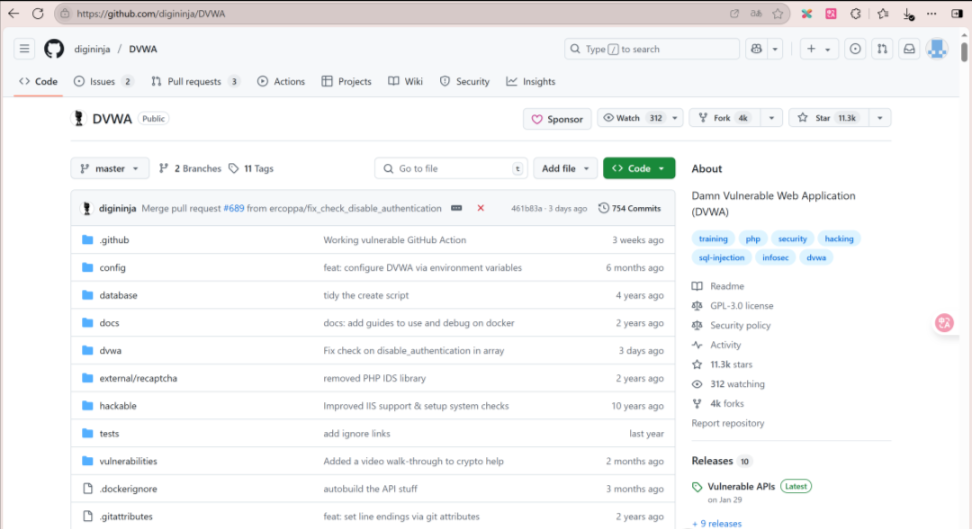The height and width of the screenshot is (529, 972).
Task: Open the issues icon in the header
Action: tap(855, 49)
